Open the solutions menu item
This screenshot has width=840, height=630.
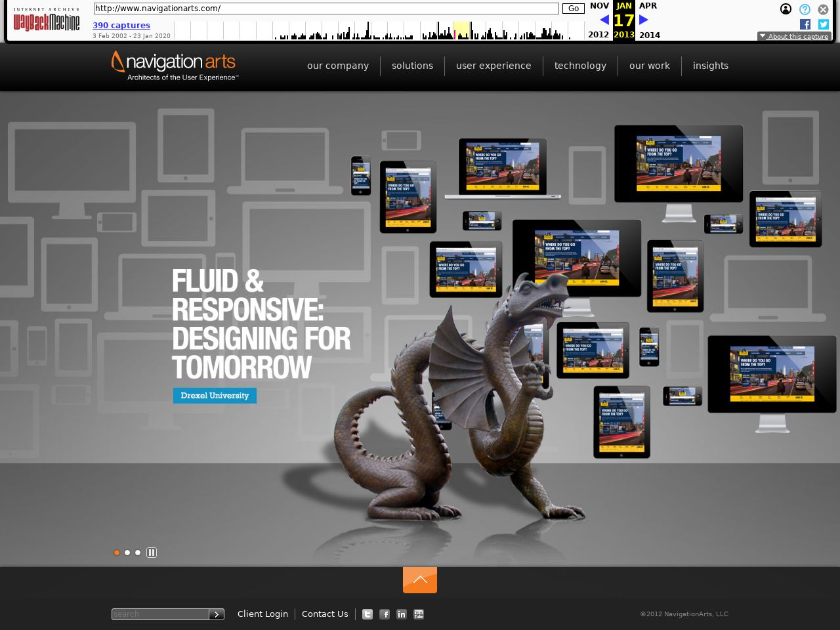[x=412, y=66]
